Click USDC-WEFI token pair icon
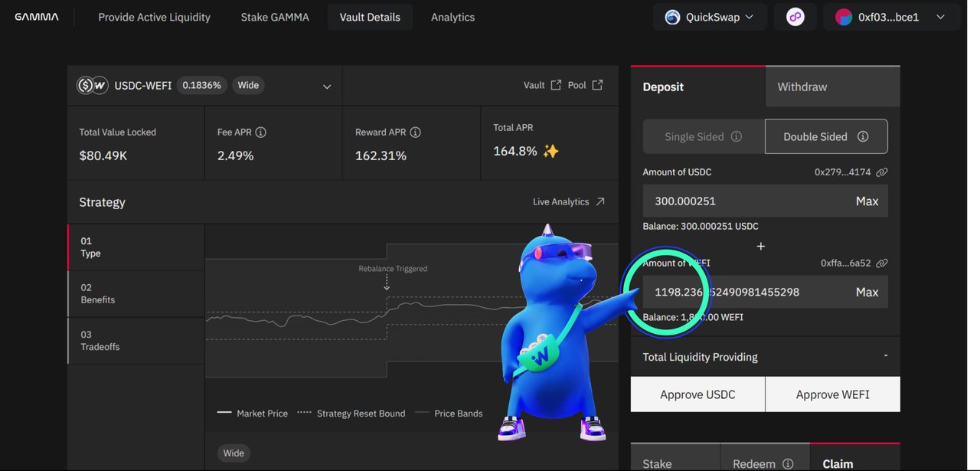Screen dimensions: 980x471 (93, 85)
